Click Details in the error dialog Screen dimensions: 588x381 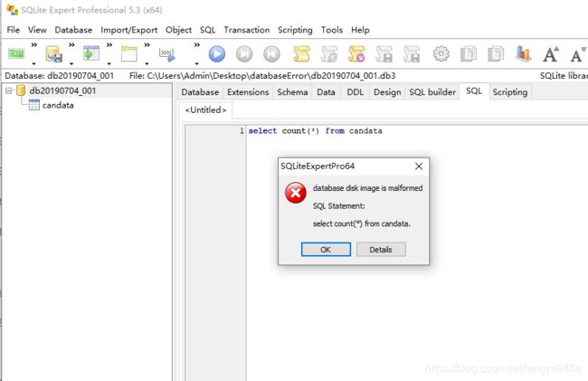coord(381,250)
